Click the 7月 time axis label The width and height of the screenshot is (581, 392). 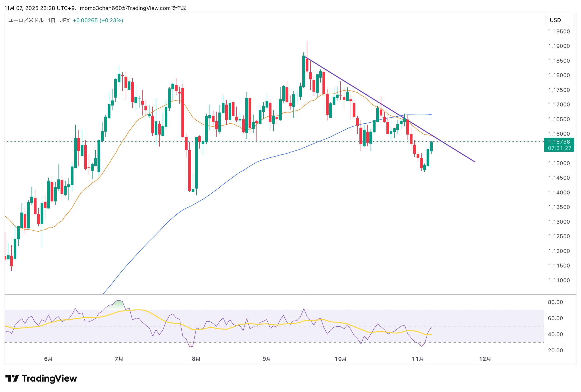point(119,359)
